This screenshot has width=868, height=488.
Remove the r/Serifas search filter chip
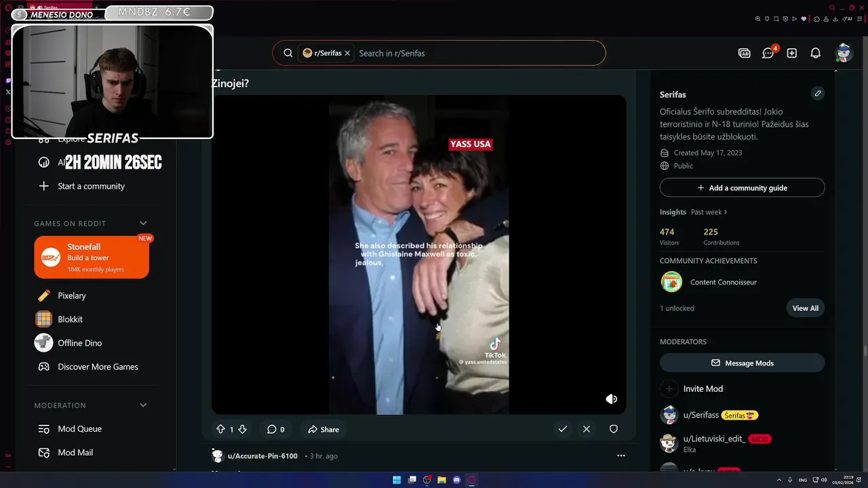[347, 53]
